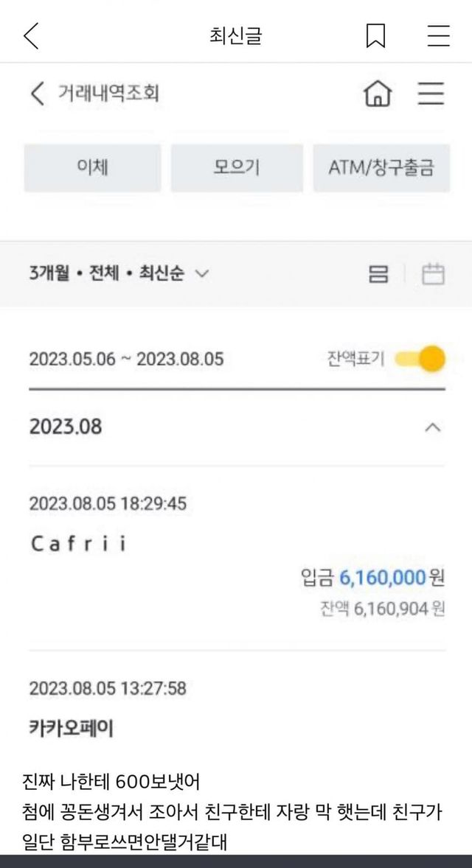Toggle the 잔액표기 switch
This screenshot has height=868, width=472.
tap(422, 360)
